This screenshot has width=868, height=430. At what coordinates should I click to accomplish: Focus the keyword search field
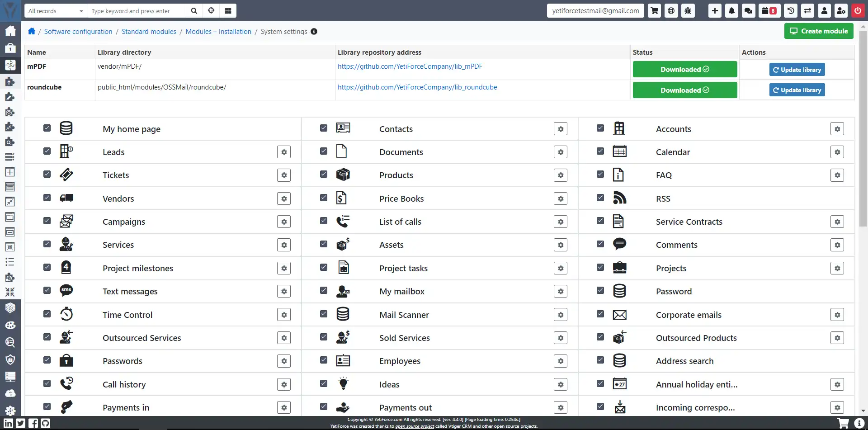coord(137,11)
